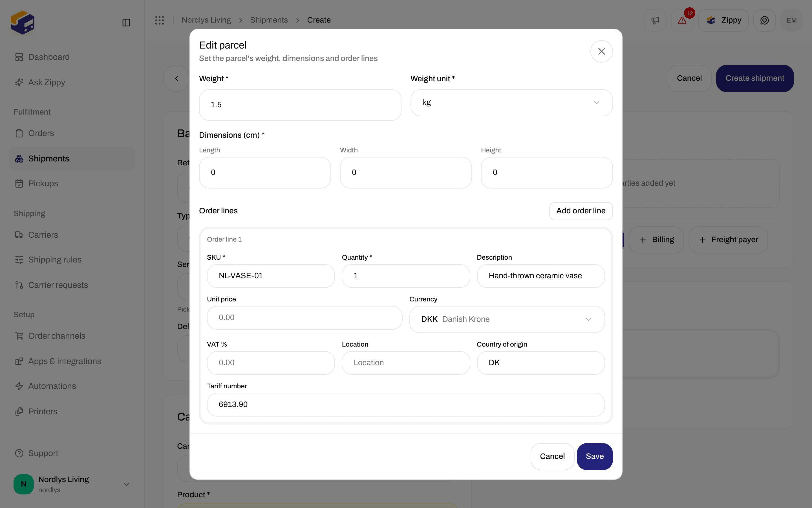This screenshot has height=508, width=812.
Task: Open Carriers in the sidebar
Action: point(72,235)
